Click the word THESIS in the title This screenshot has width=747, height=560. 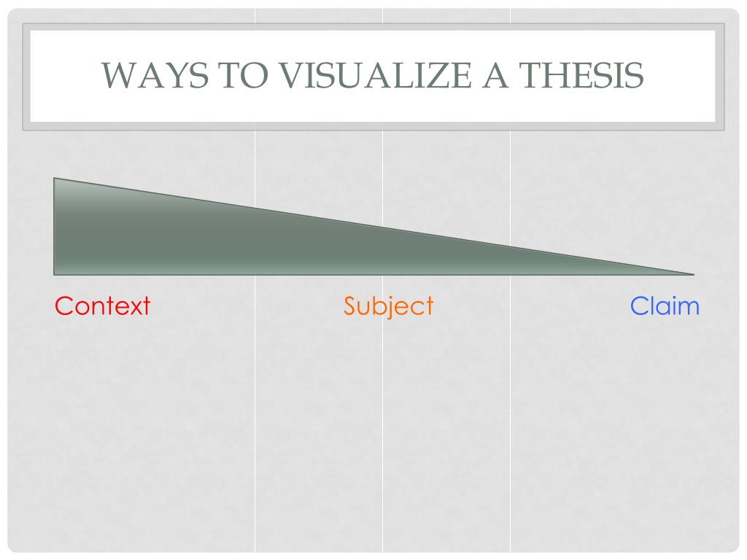click(581, 75)
